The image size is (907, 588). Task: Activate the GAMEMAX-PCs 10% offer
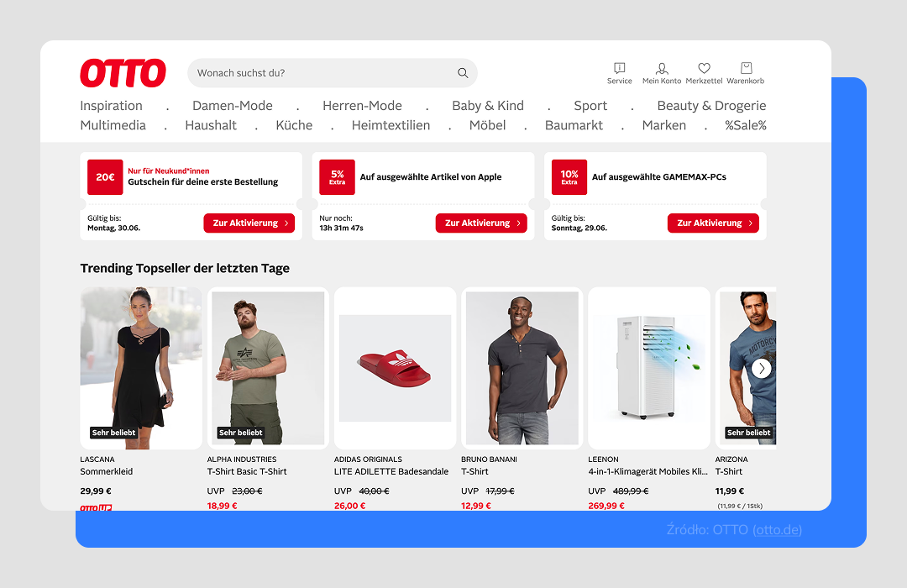click(713, 223)
